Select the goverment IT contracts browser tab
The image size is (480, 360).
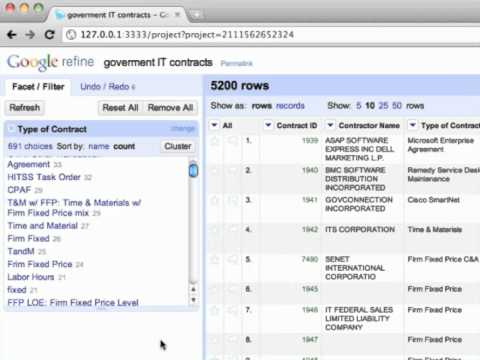[x=116, y=15]
